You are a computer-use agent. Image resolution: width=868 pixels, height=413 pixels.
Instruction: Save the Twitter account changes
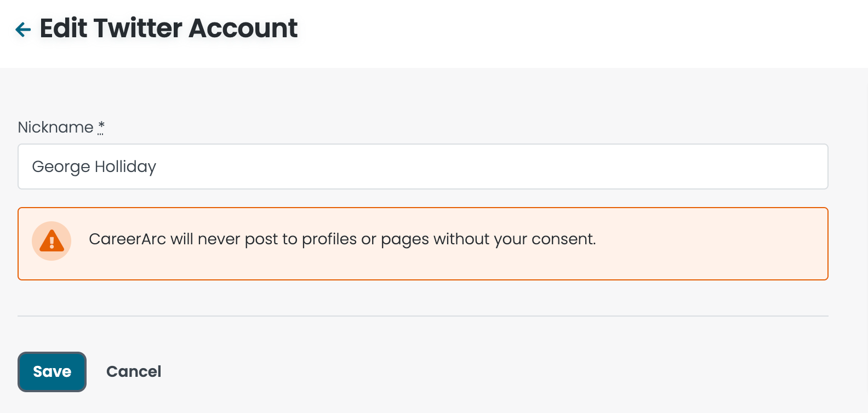coord(52,372)
